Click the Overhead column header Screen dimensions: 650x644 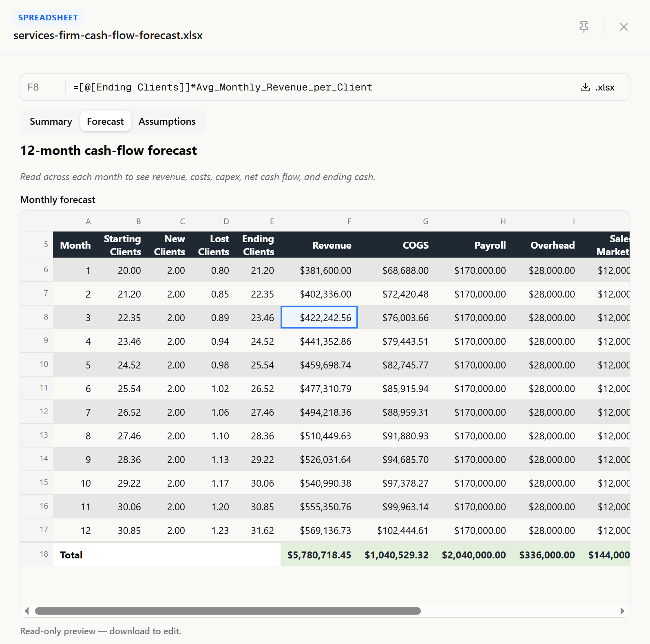[547, 245]
